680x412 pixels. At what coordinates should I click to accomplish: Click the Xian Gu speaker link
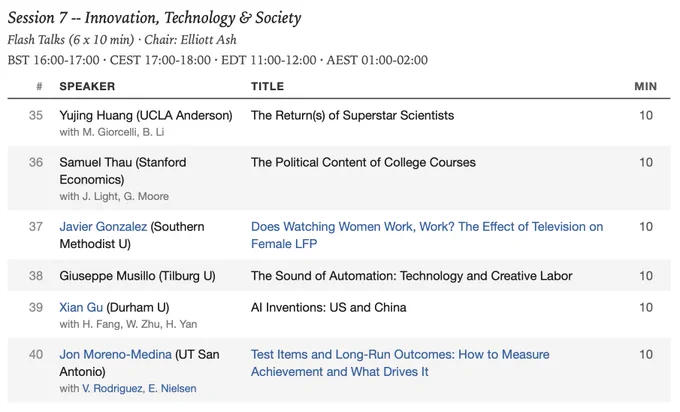tap(81, 307)
